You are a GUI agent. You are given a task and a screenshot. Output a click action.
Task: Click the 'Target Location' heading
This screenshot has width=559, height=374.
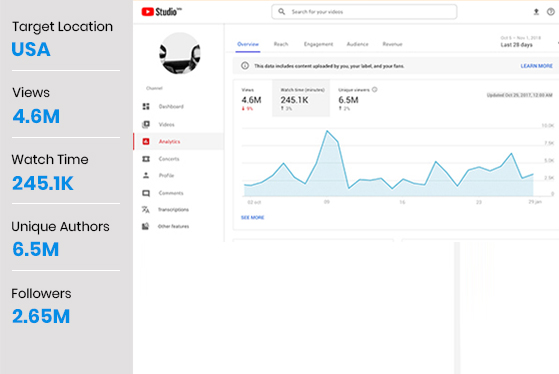[62, 27]
